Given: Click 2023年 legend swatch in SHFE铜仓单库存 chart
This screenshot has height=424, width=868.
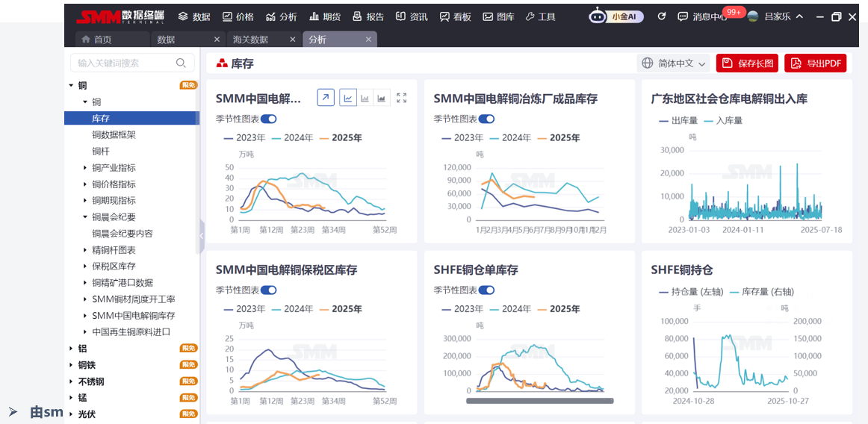Looking at the screenshot, I should pyautogui.click(x=447, y=309).
